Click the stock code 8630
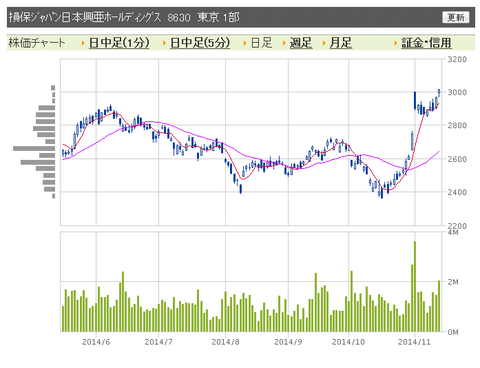 (179, 17)
